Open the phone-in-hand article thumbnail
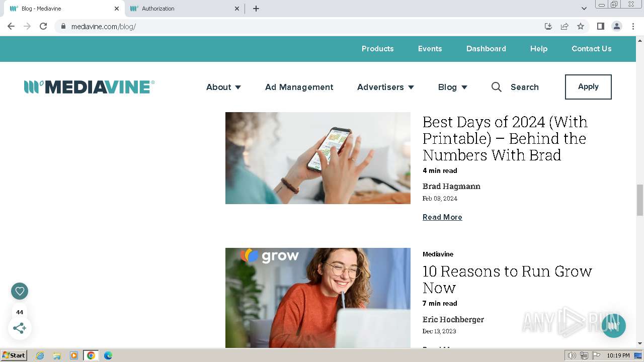Image resolution: width=644 pixels, height=362 pixels. click(x=318, y=158)
